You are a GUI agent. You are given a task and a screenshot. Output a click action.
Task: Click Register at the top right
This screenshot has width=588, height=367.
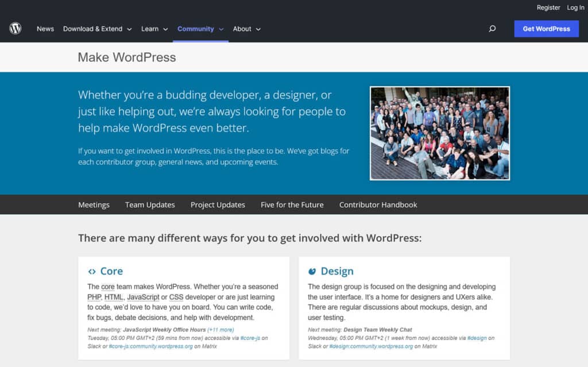coord(548,7)
